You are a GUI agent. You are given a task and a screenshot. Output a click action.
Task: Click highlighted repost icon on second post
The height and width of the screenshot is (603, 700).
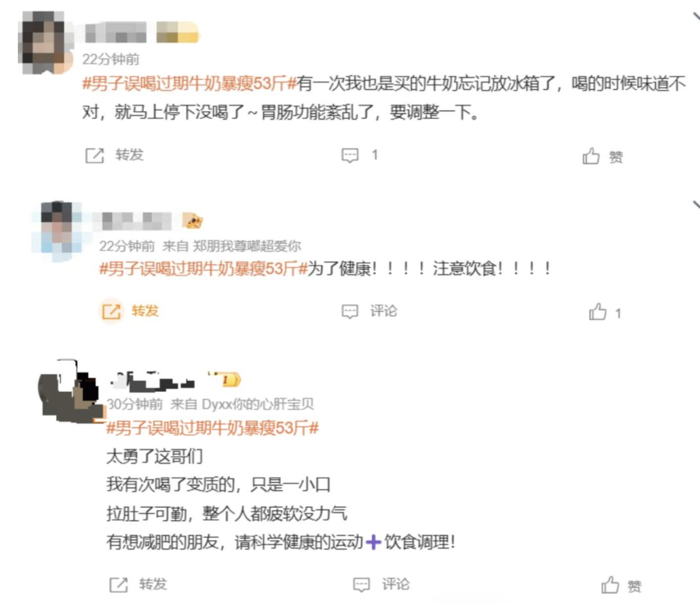(111, 311)
